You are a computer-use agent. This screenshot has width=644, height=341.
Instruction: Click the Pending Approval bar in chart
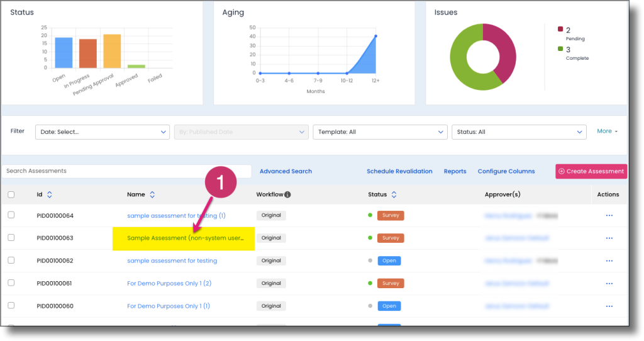[x=112, y=52]
